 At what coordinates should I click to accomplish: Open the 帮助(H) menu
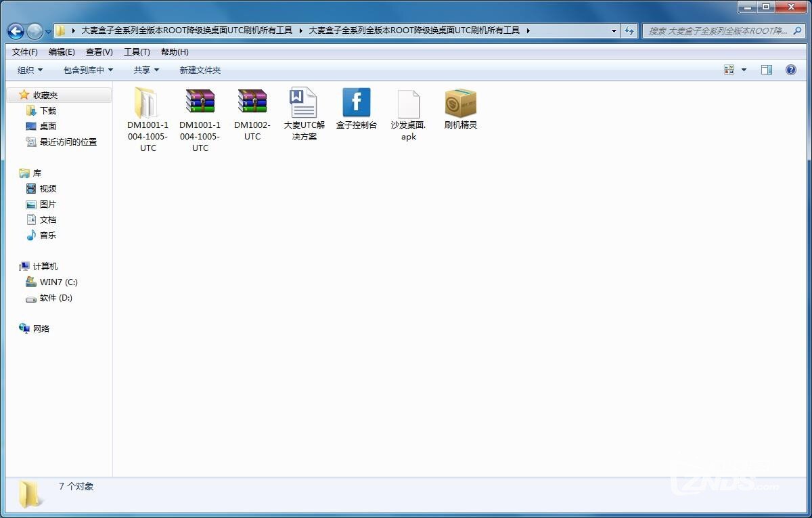click(x=175, y=52)
